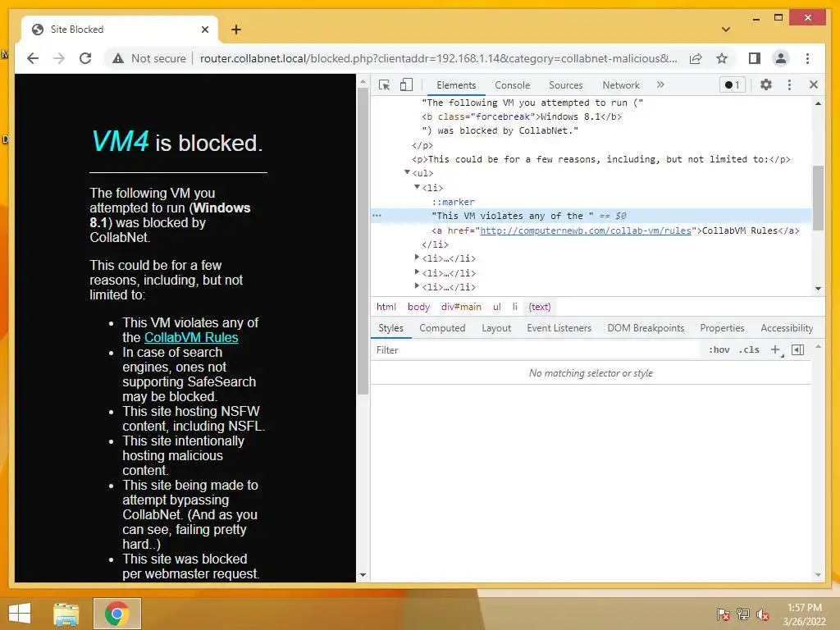Expand the second li node
The image size is (840, 630).
[417, 258]
